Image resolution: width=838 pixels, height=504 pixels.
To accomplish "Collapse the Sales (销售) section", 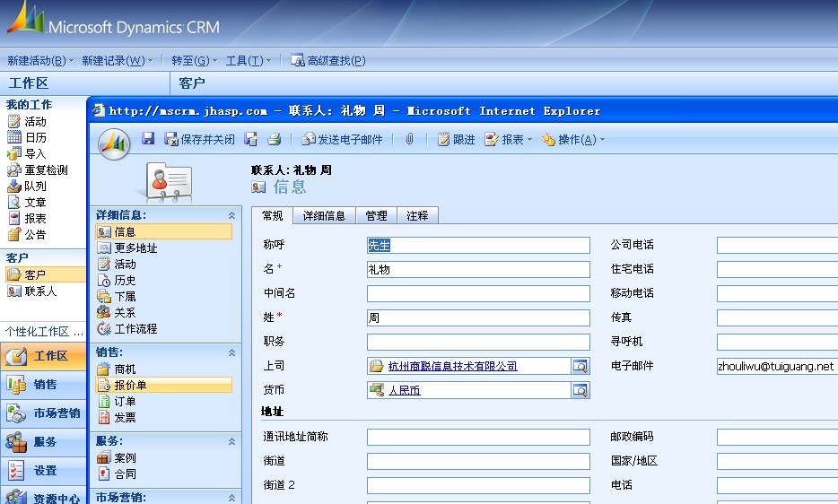I will [232, 352].
